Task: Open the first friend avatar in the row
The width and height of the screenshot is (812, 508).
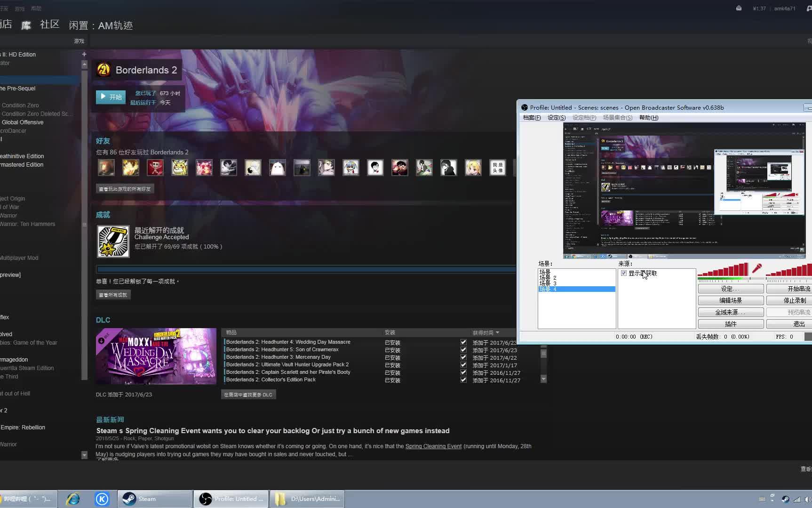Action: click(106, 168)
